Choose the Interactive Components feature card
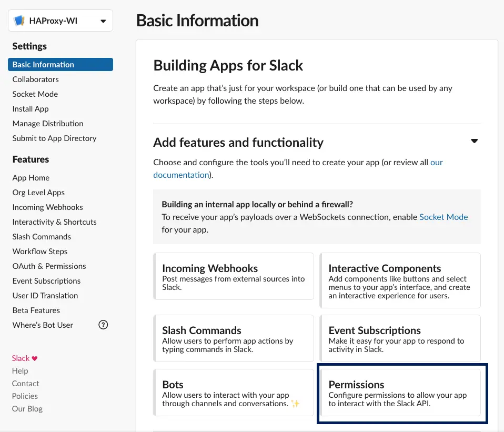 (400, 280)
